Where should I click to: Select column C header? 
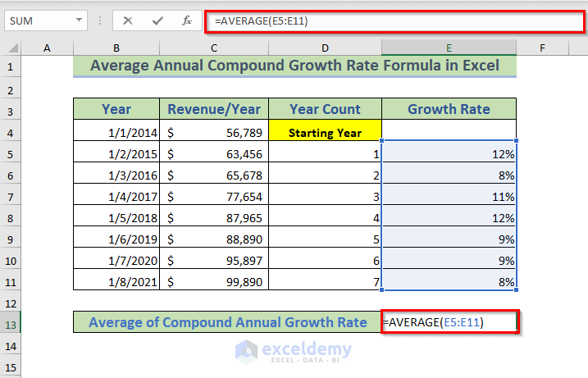[x=214, y=48]
